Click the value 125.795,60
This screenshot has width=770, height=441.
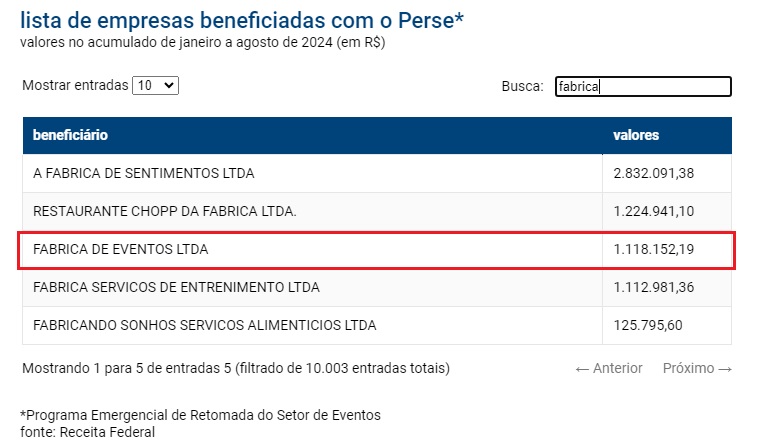(648, 325)
